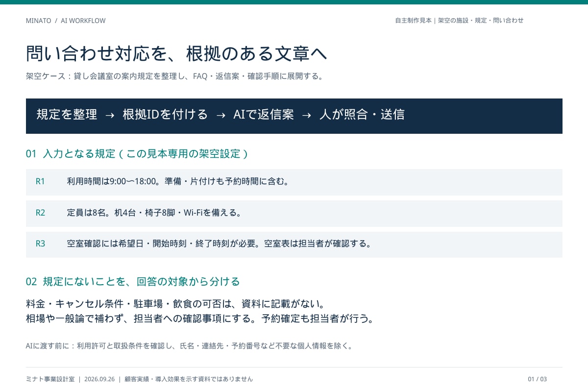Screen dimensions: 588x392
Task: Select the subtitle starting with 架空ケース：貸し会議室
Action: 175,76
